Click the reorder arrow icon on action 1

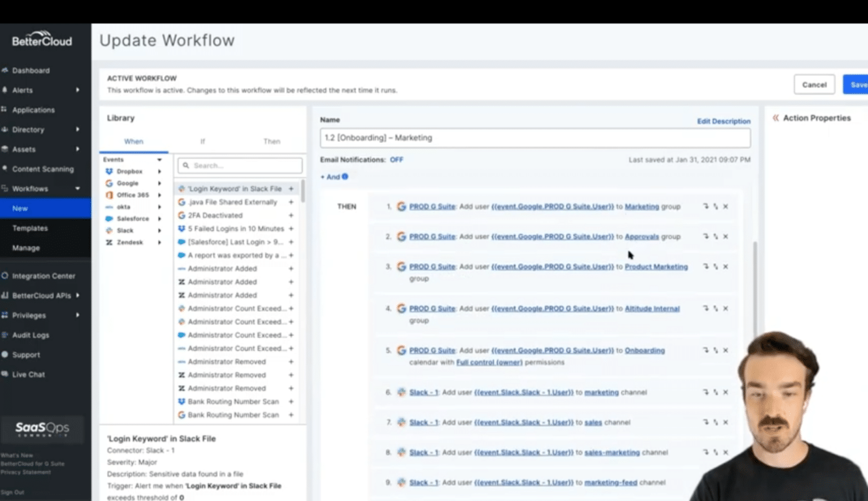pos(706,206)
